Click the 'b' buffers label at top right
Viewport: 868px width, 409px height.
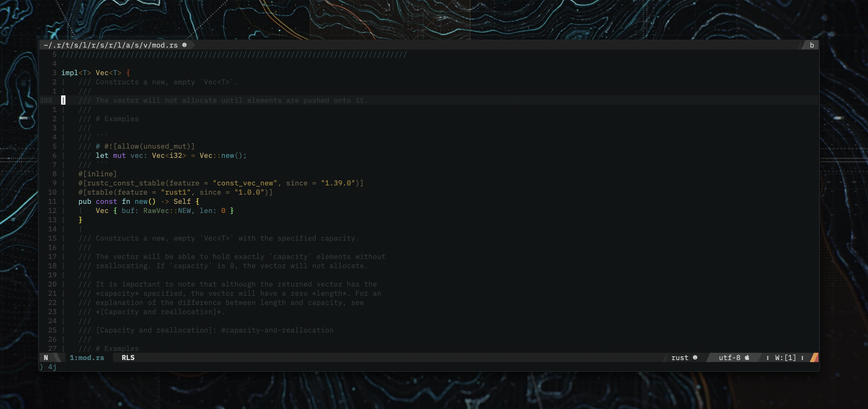click(x=812, y=45)
